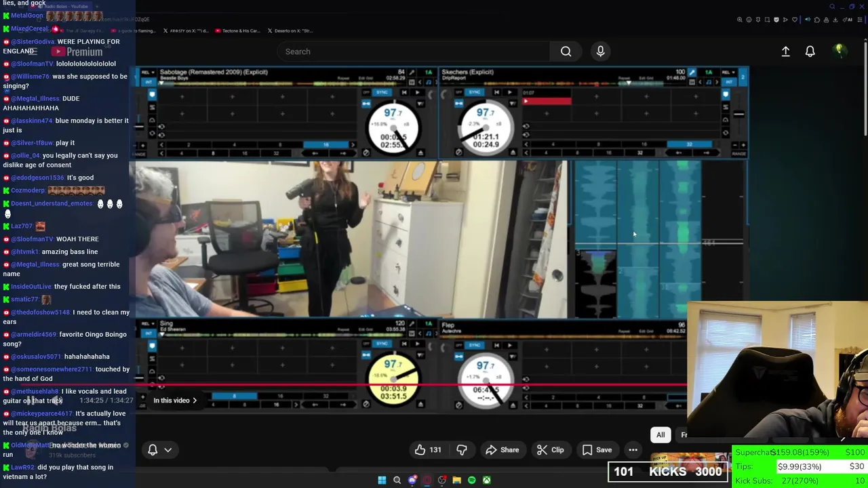868x488 pixels.
Task: Open the YouTube upload arrow icon
Action: 785,52
